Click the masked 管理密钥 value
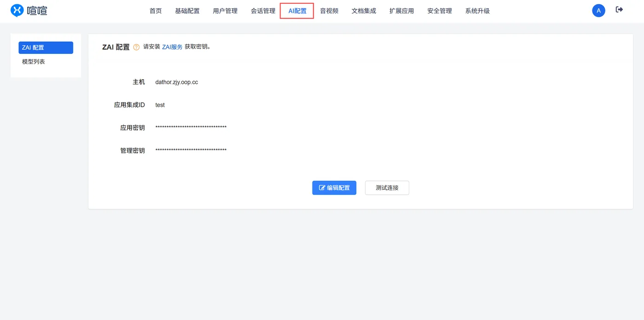Screen dimensions: 644x320 191,151
